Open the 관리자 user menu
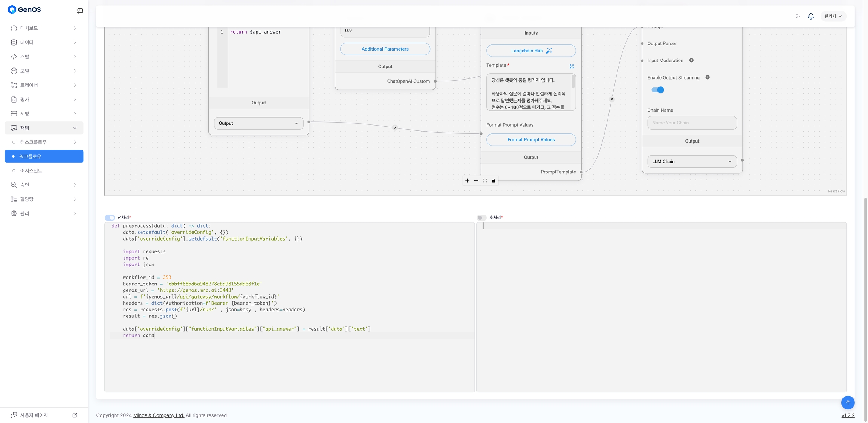Viewport: 868px width, 423px height. click(x=833, y=16)
